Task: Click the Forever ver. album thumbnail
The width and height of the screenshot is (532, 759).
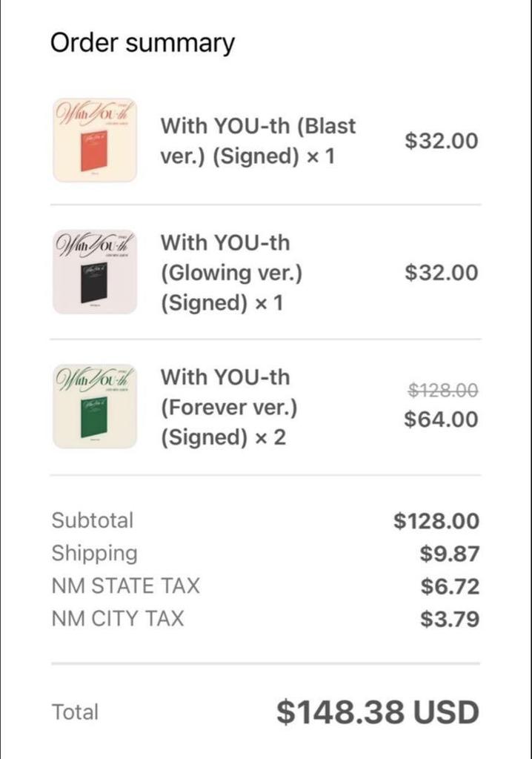Action: click(94, 406)
